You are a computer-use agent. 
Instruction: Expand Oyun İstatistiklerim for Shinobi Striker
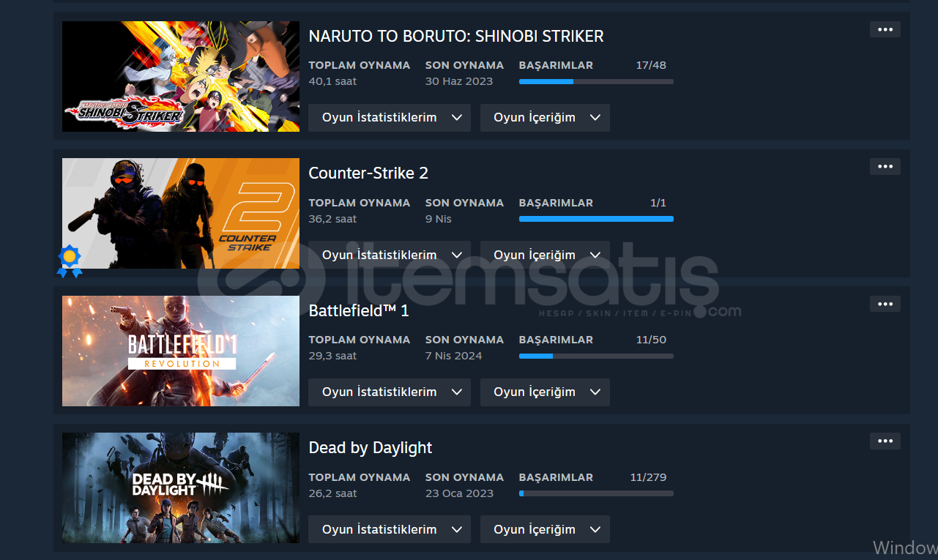click(390, 118)
